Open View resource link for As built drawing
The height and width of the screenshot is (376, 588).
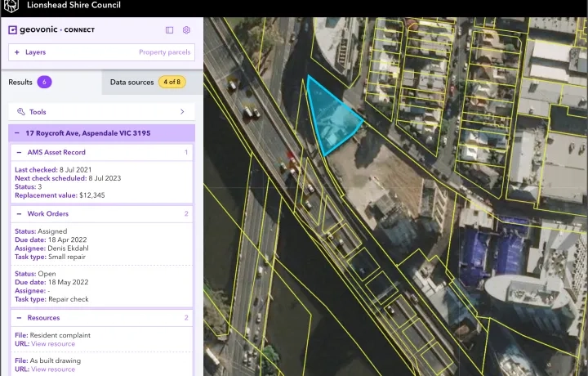pos(53,369)
